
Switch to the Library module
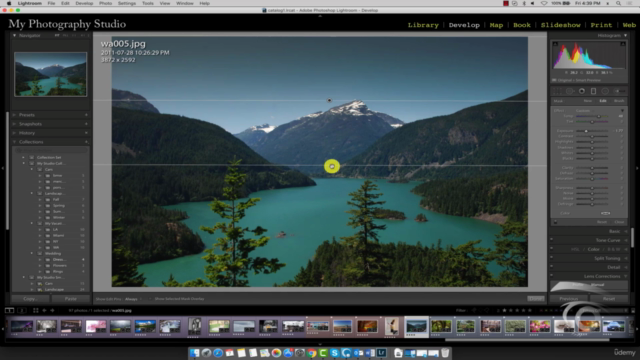tap(423, 25)
